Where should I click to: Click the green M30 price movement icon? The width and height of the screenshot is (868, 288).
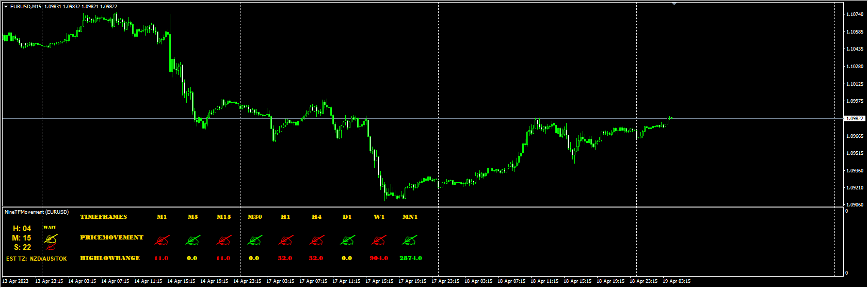(x=255, y=240)
